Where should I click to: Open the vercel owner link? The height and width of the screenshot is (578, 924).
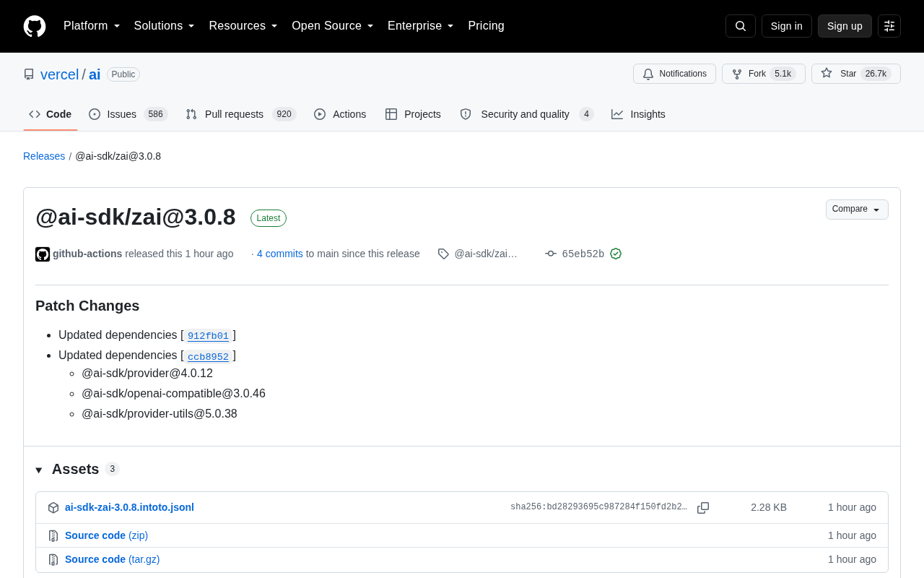tap(59, 74)
